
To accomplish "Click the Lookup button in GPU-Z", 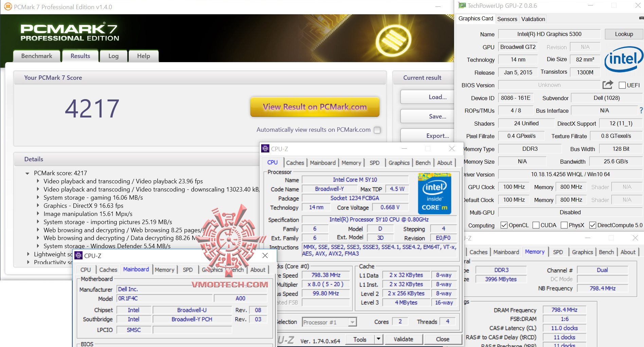I will tap(624, 34).
